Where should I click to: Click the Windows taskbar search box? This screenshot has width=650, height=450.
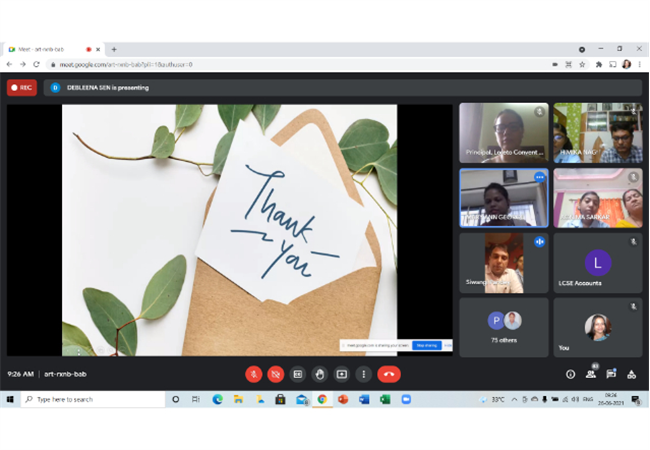coord(93,399)
